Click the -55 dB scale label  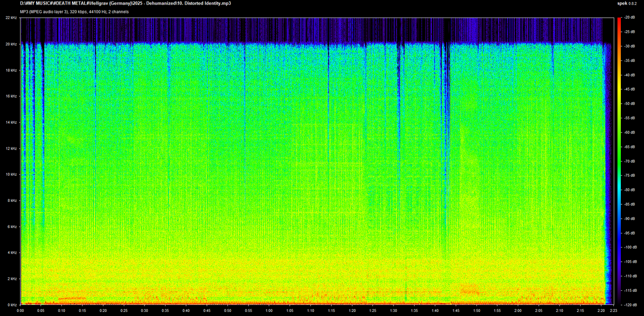[630, 118]
